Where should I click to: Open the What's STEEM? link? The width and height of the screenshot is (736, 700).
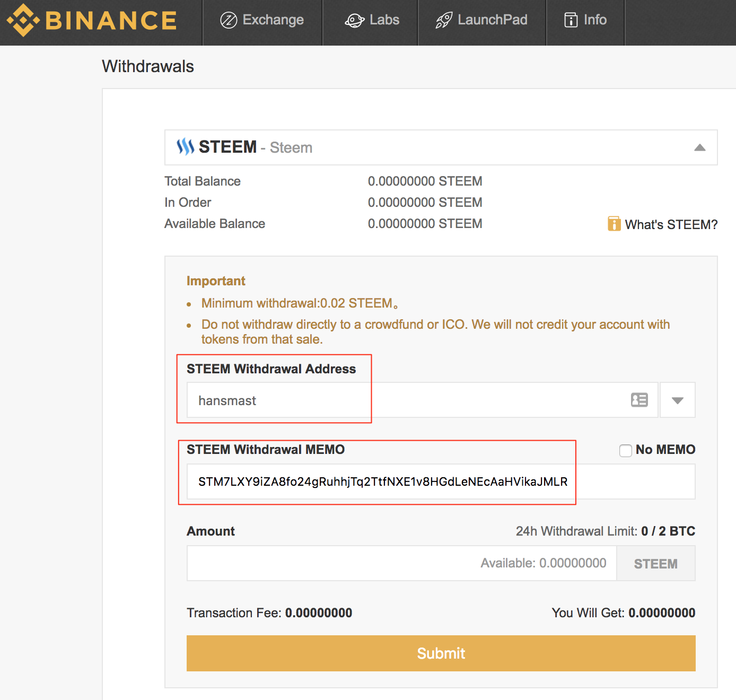pyautogui.click(x=671, y=224)
